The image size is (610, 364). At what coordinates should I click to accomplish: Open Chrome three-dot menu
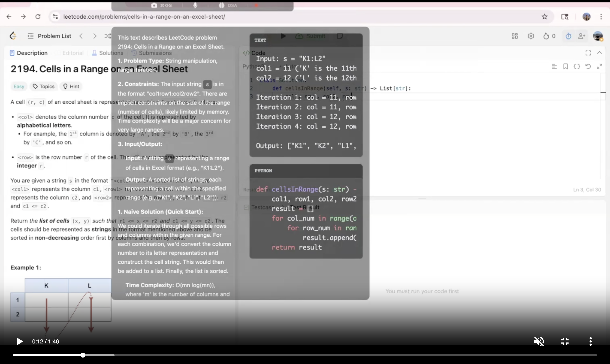[601, 17]
